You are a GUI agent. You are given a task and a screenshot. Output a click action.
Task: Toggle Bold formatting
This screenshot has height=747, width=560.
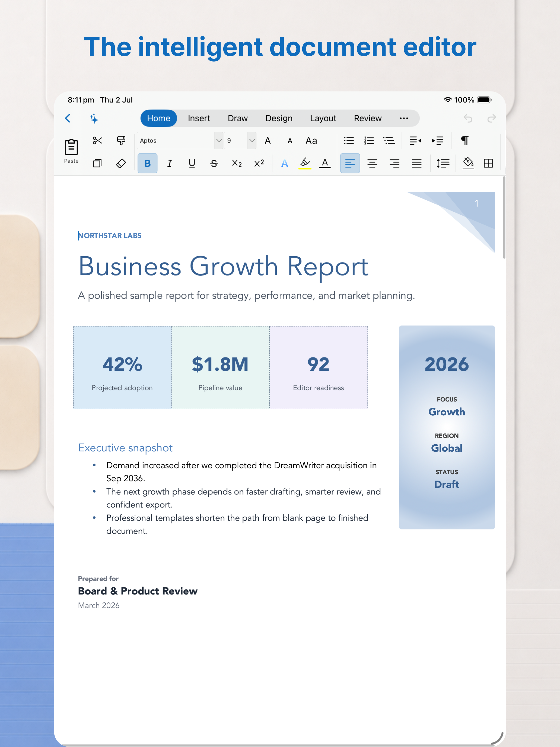point(148,163)
